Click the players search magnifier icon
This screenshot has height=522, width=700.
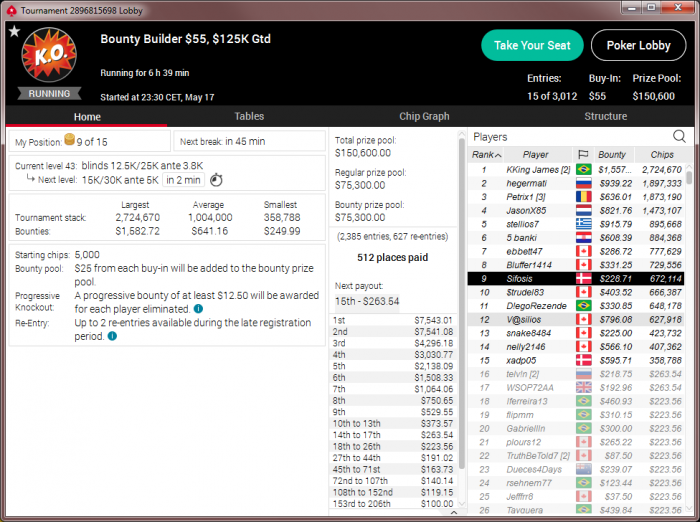tap(679, 136)
